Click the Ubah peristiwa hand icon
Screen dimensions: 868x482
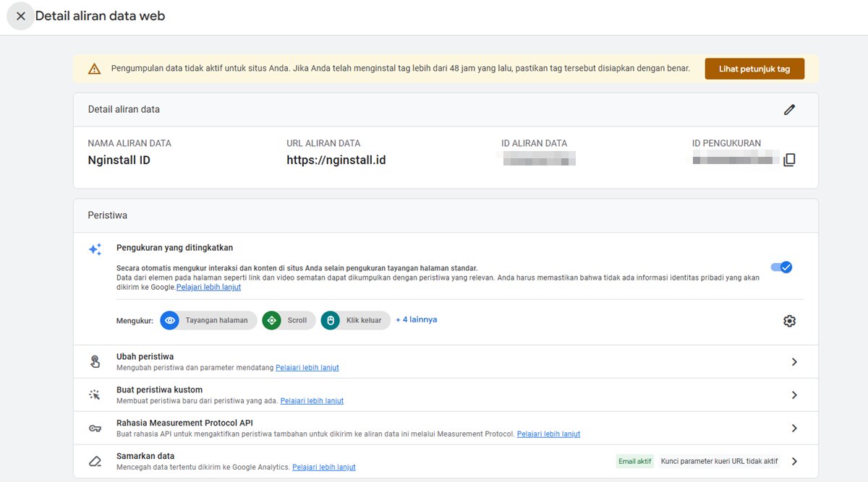[95, 362]
